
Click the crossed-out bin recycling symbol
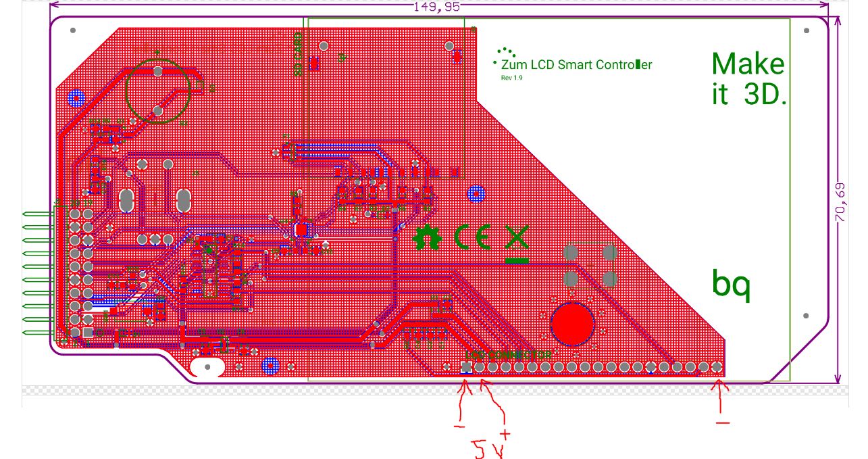pyautogui.click(x=517, y=243)
